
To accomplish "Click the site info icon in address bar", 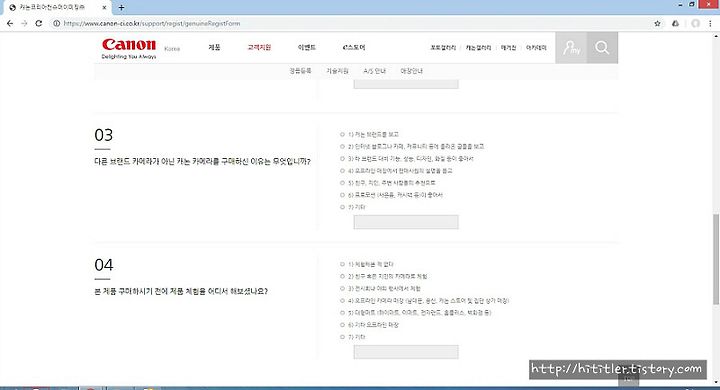I will 56,23.
